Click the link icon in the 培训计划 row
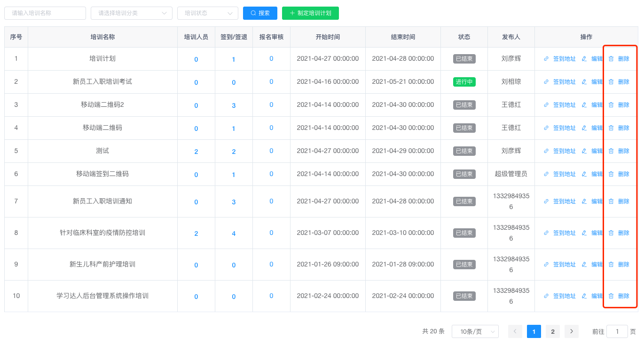 click(546, 59)
